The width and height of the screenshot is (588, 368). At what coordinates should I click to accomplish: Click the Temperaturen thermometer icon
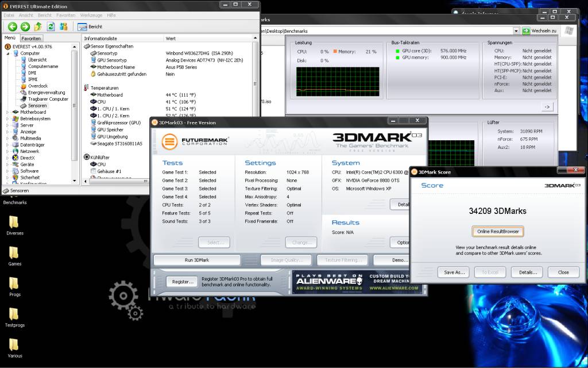point(87,88)
